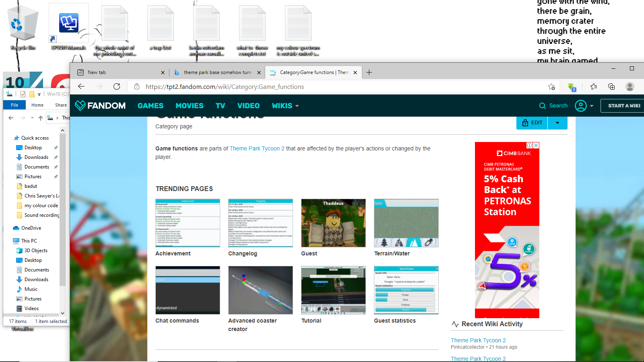Close the New tab browser tab
Viewport: 644px width, 362px height.
[163, 73]
